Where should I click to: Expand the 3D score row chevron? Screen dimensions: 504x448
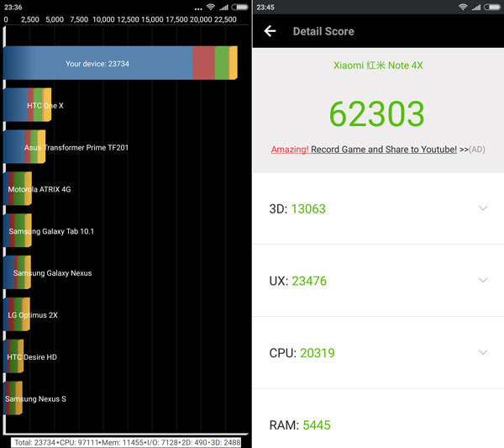(483, 208)
